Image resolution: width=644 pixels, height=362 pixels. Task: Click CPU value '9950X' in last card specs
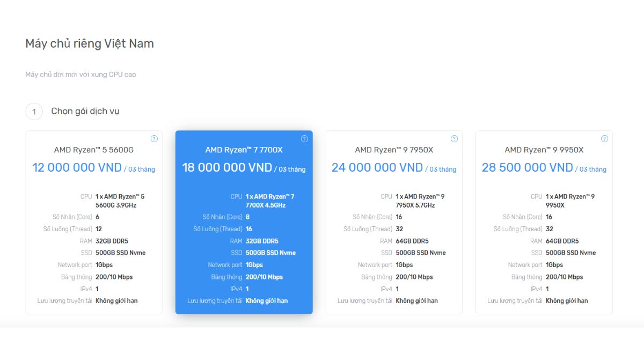tap(555, 205)
